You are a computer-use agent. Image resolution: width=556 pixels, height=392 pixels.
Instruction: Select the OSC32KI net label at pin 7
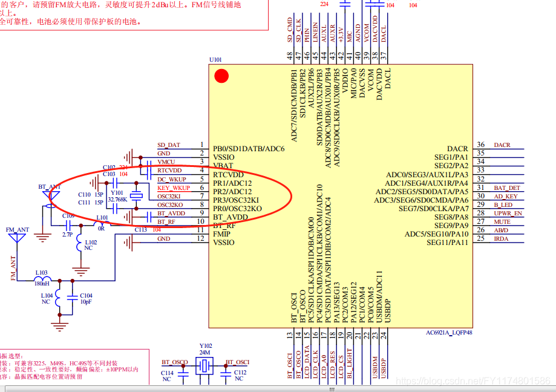[x=169, y=197]
